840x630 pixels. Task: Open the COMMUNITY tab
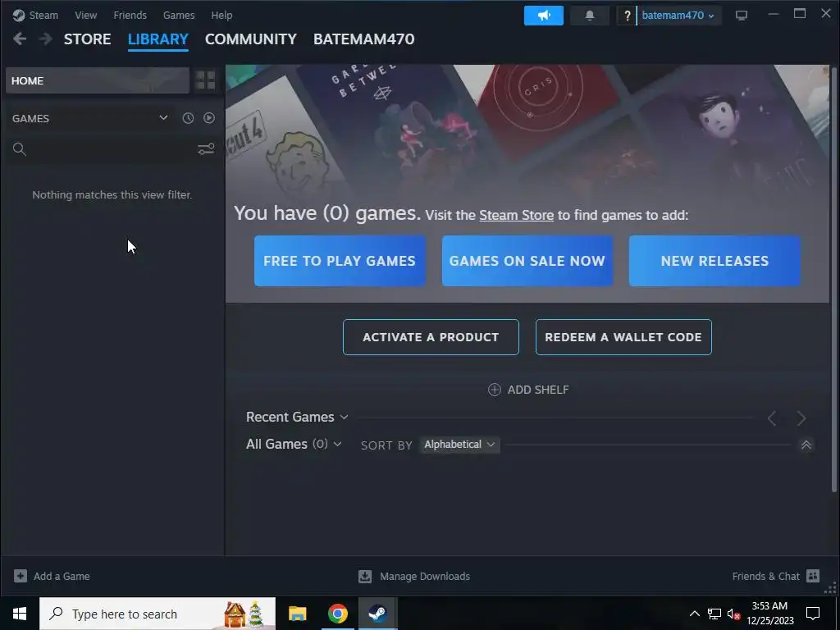click(251, 39)
